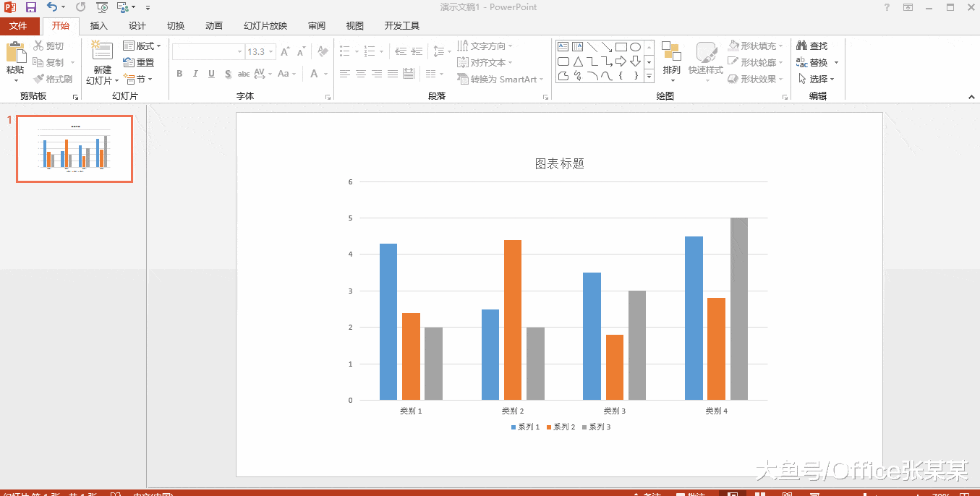Open PowerPoint Help question mark
This screenshot has height=496, width=980.
(887, 7)
